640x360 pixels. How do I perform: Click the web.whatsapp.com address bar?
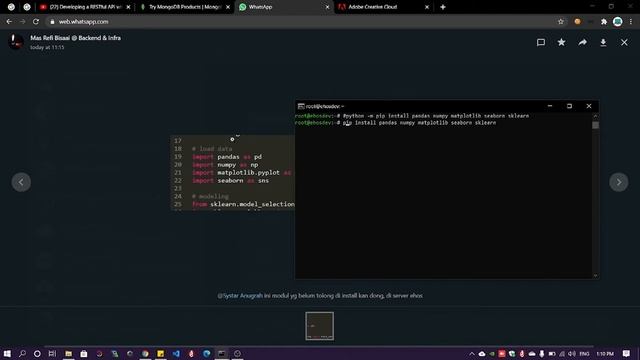[x=302, y=22]
